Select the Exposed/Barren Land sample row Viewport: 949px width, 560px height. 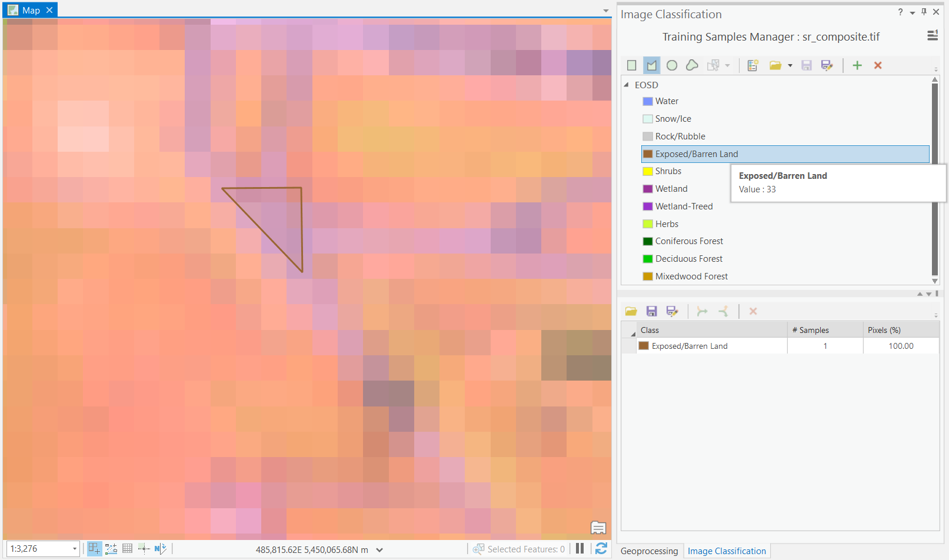(690, 346)
